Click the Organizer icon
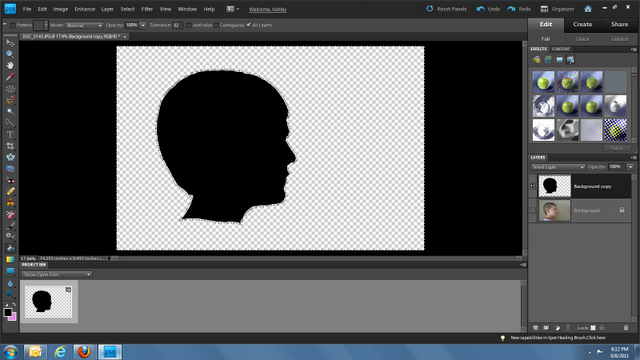Image resolution: width=640 pixels, height=360 pixels. (x=557, y=9)
